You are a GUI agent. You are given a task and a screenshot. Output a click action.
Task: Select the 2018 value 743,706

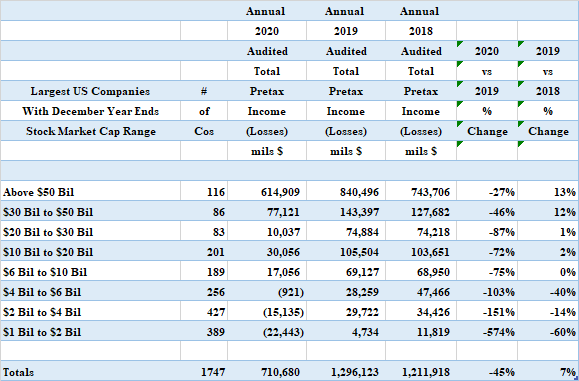pyautogui.click(x=431, y=192)
